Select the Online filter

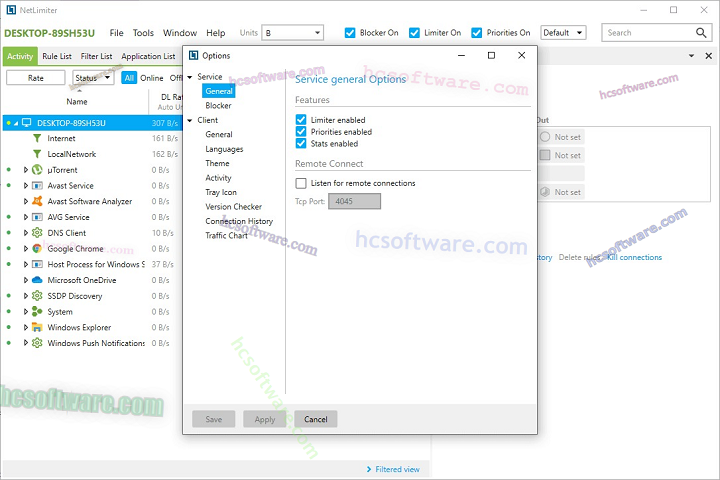click(152, 78)
